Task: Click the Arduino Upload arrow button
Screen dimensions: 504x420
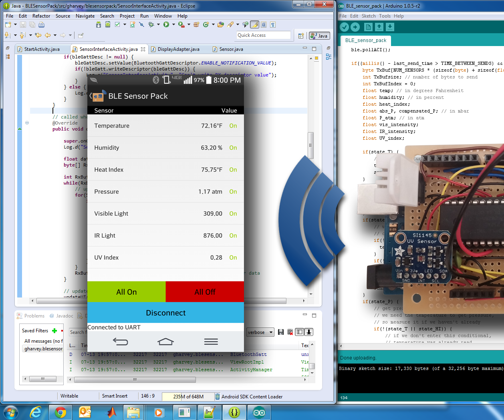Action: (x=355, y=27)
